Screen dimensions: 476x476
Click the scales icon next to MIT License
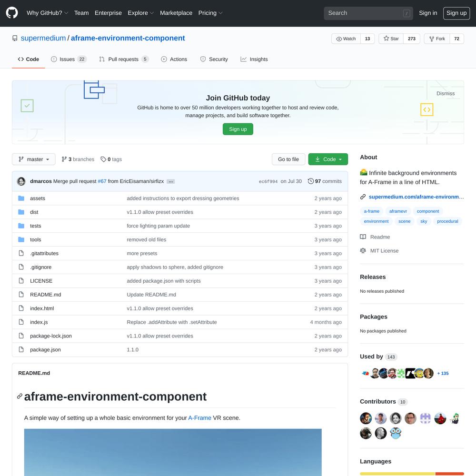pos(363,250)
